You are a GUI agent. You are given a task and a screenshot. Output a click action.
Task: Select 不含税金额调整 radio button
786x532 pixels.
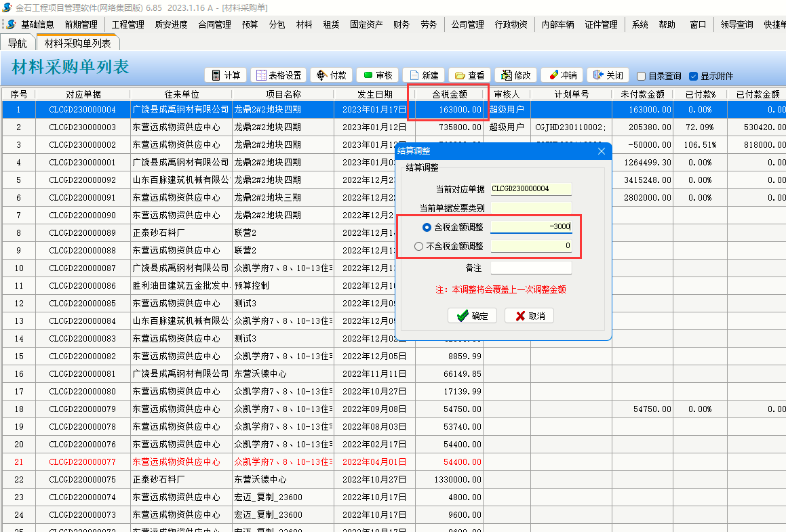[x=419, y=246]
